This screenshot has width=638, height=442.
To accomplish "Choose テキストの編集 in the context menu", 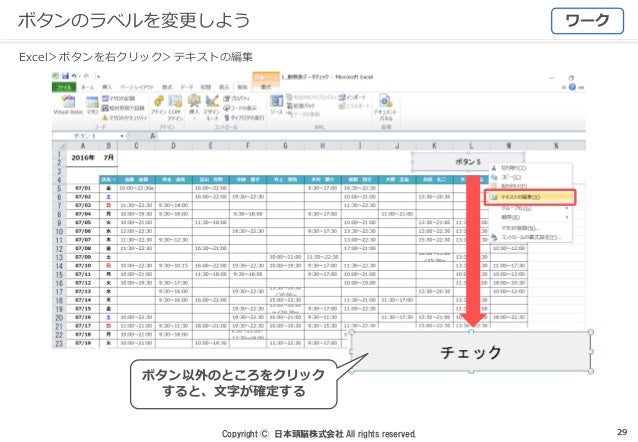I will click(530, 197).
